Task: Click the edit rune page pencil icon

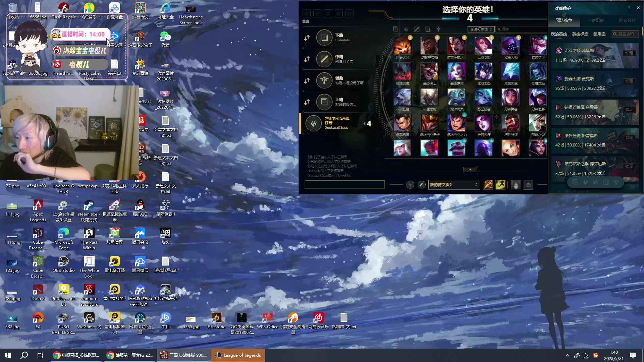Action: (x=422, y=185)
